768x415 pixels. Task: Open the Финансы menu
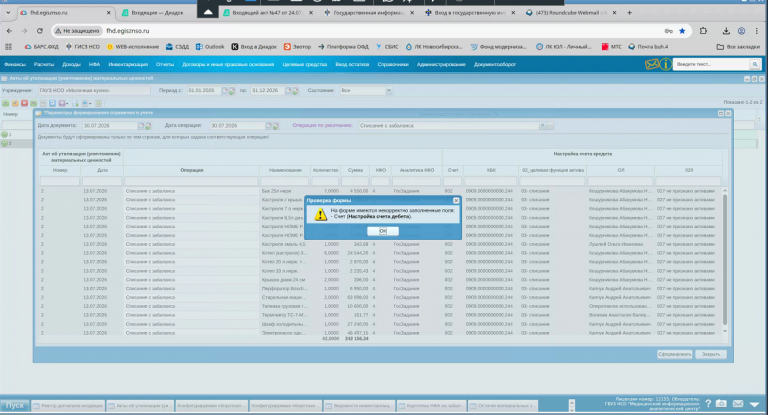coord(15,64)
